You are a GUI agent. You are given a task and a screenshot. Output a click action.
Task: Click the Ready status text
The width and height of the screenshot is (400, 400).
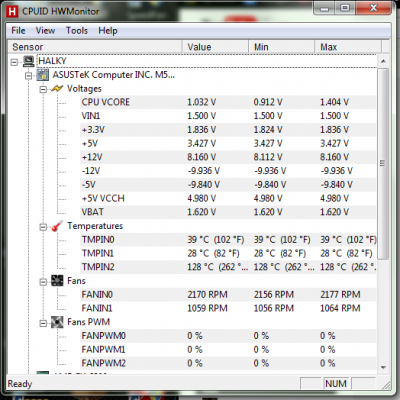20,384
